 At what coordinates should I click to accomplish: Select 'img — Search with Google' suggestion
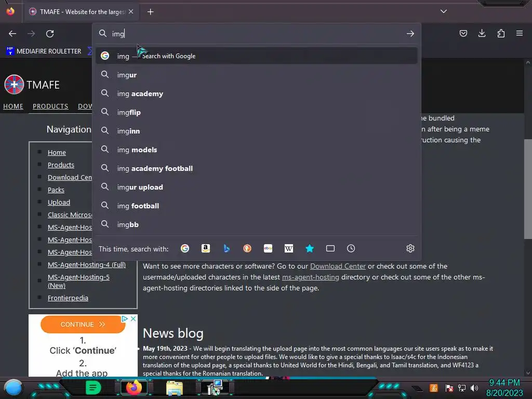(257, 56)
